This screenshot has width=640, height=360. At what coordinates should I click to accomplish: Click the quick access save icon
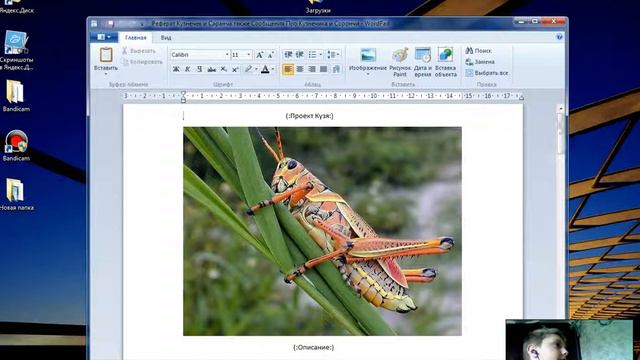[110, 24]
